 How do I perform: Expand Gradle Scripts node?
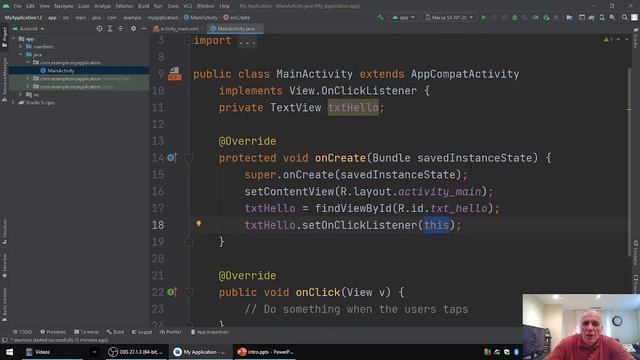click(14, 102)
